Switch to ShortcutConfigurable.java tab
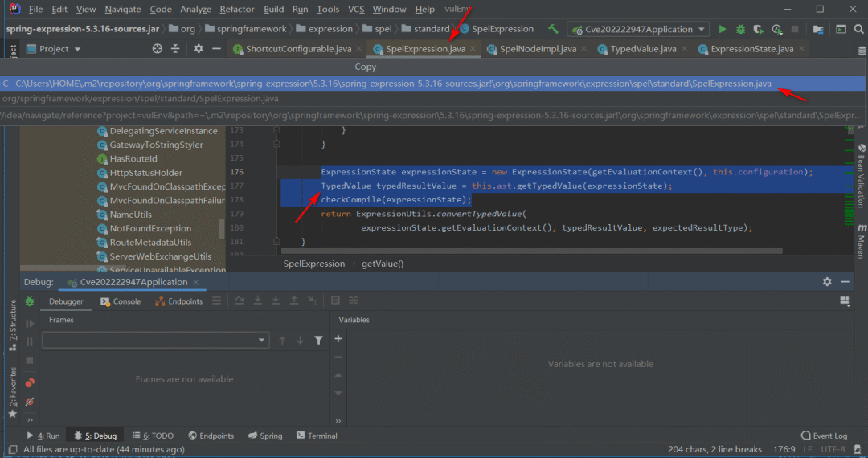 point(298,49)
